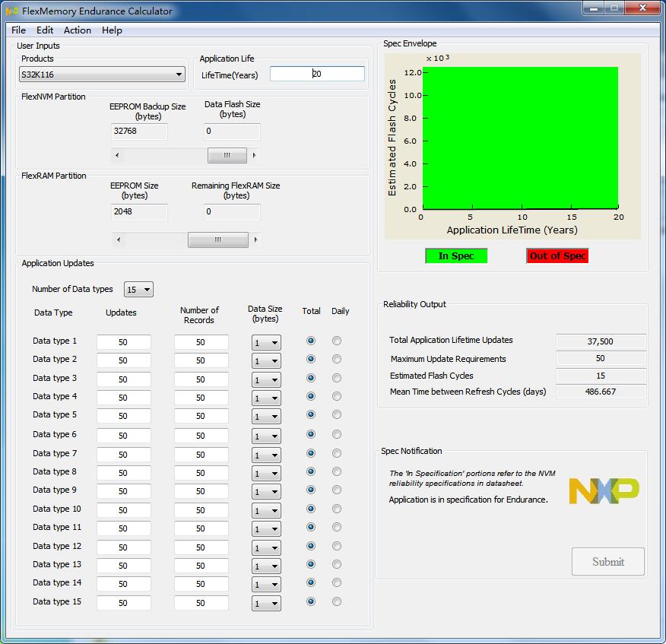
Task: Click the NXP logo image
Action: (x=604, y=490)
